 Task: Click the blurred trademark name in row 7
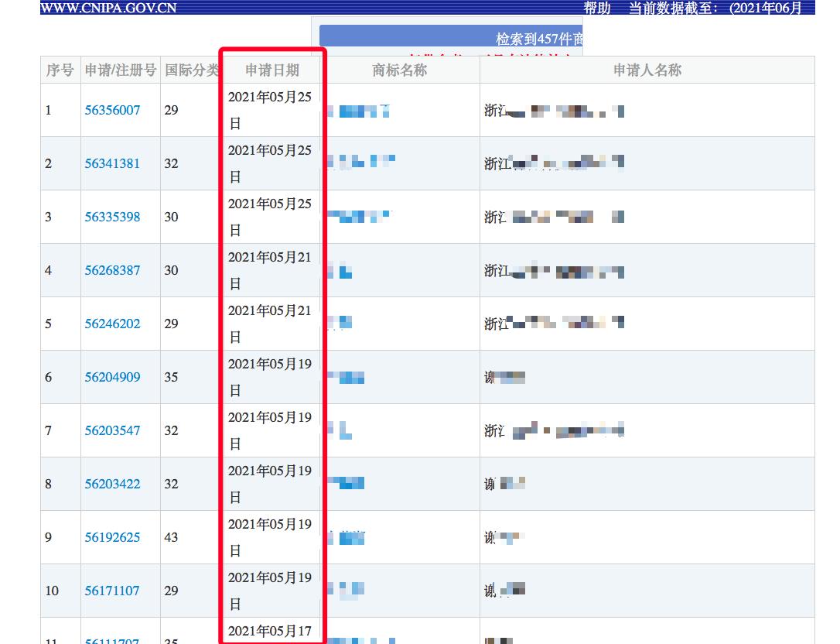(340, 430)
